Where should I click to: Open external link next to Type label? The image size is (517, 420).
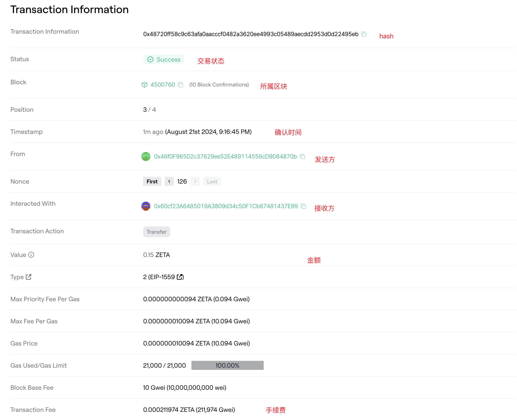click(28, 277)
